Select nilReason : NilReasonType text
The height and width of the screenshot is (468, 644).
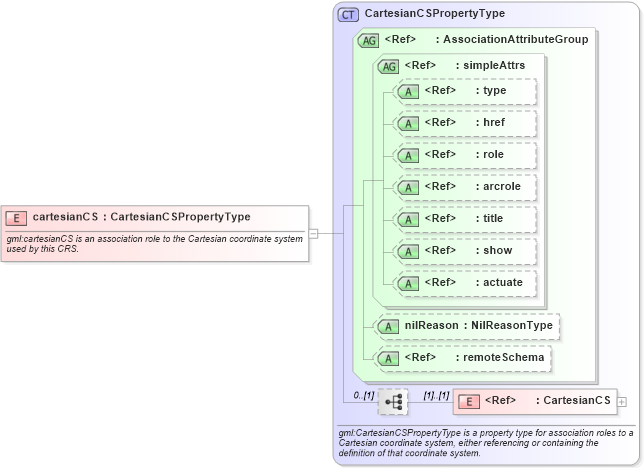pos(478,325)
